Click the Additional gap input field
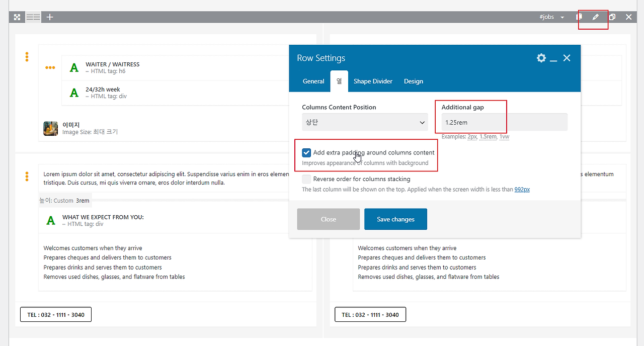This screenshot has width=644, height=346. (505, 122)
